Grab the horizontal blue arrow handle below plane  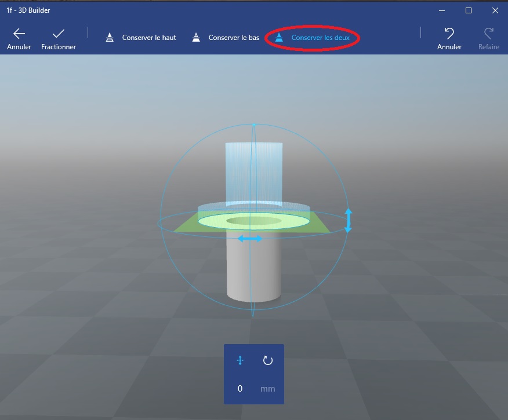click(x=250, y=239)
